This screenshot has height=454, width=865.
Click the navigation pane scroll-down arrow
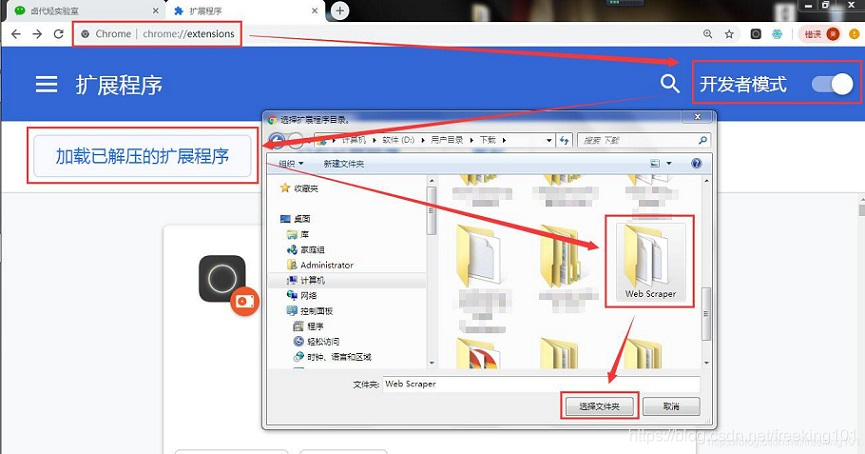click(x=431, y=363)
